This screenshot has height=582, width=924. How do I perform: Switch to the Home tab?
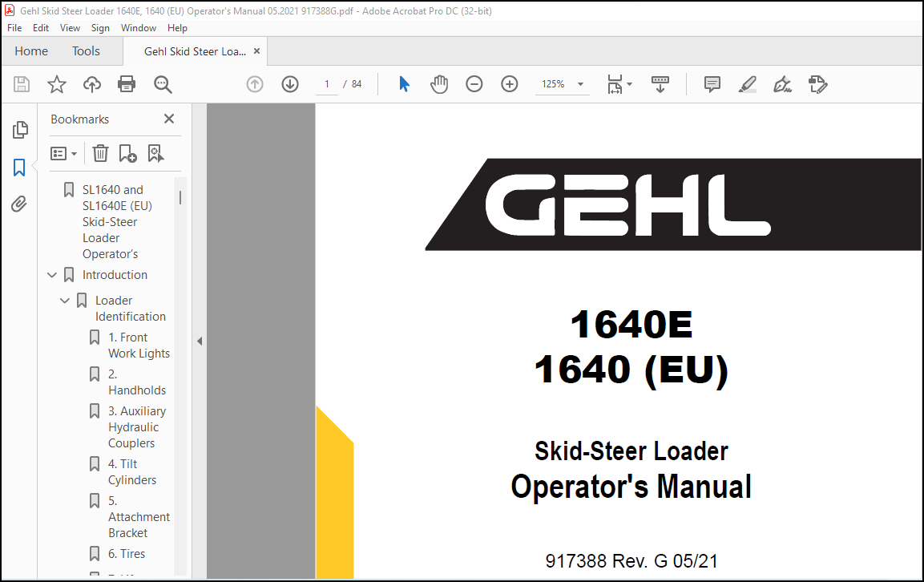31,51
